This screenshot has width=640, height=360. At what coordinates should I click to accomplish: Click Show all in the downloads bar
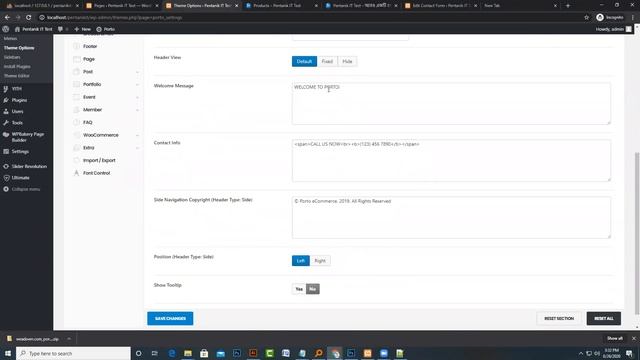(x=615, y=338)
